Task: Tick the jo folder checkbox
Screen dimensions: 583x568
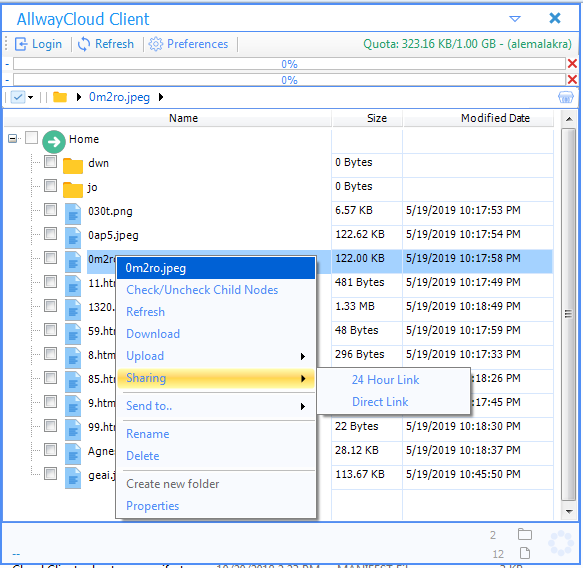Action: coord(50,185)
